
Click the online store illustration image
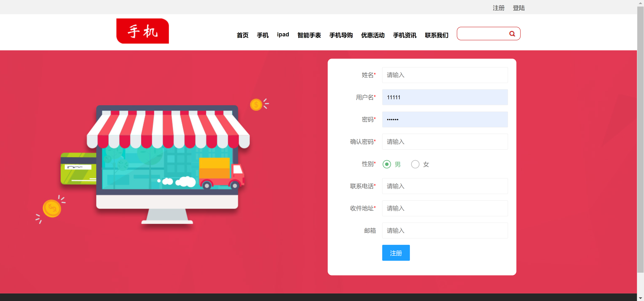tap(152, 164)
